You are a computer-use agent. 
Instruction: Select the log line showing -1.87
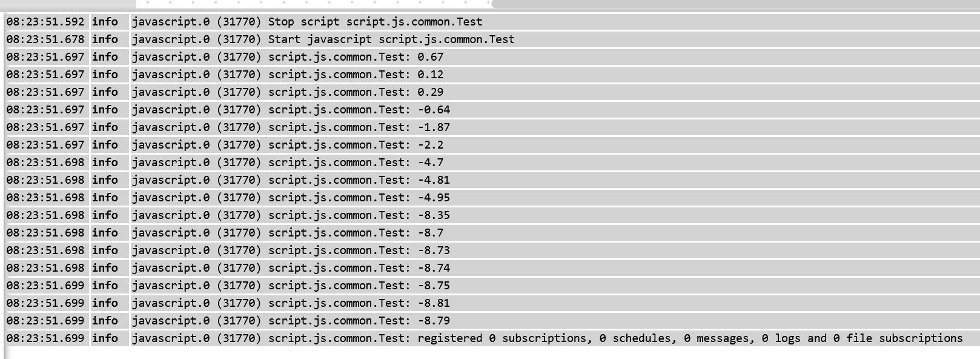[x=492, y=127]
